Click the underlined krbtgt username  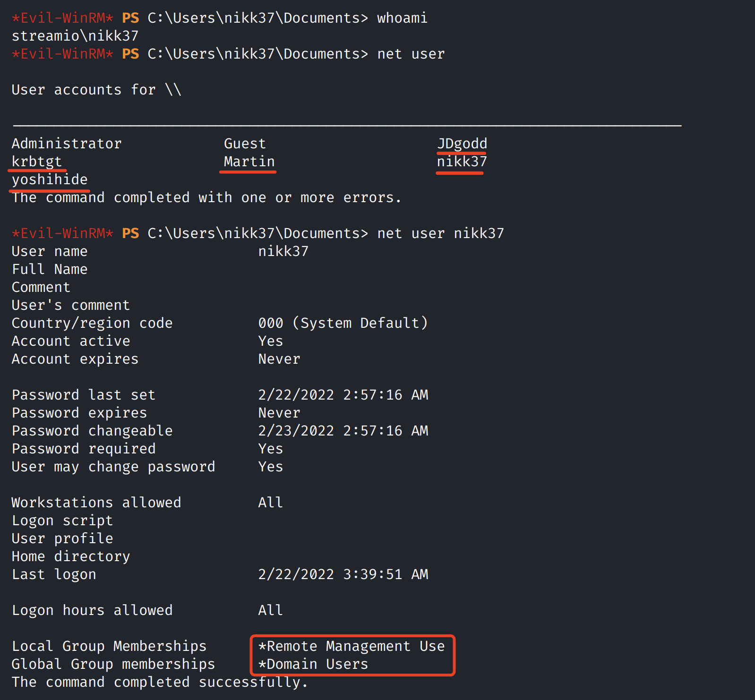[x=37, y=162]
